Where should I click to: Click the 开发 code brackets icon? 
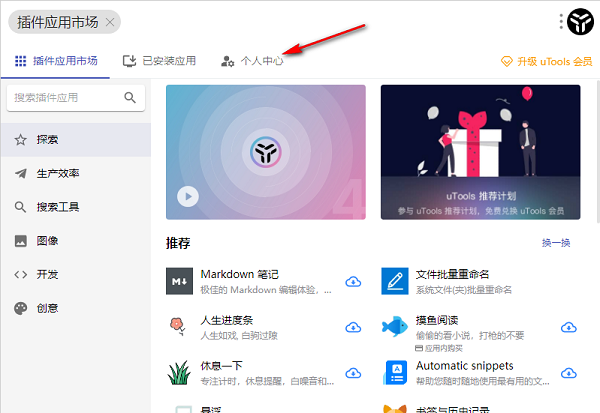[x=21, y=274]
